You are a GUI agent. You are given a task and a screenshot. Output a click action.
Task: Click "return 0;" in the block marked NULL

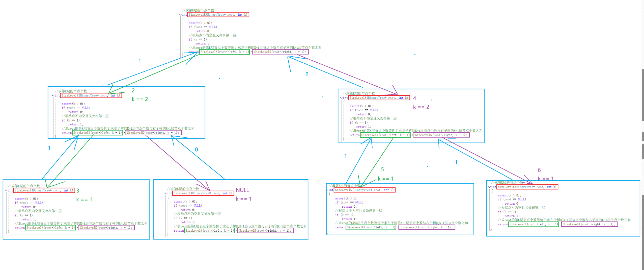(188, 210)
